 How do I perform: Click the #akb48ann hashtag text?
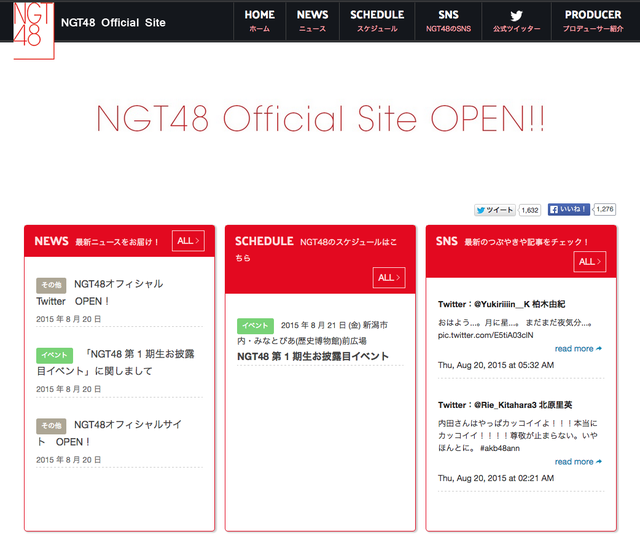click(x=500, y=448)
